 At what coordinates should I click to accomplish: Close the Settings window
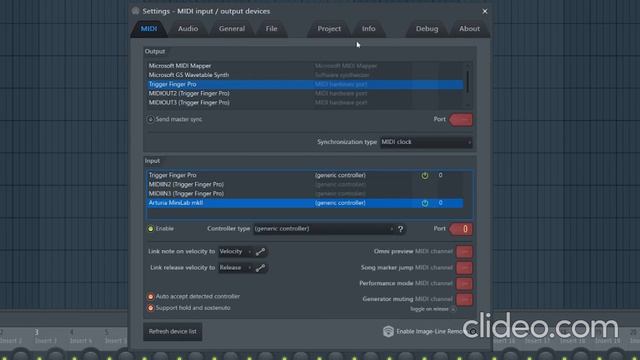[484, 11]
